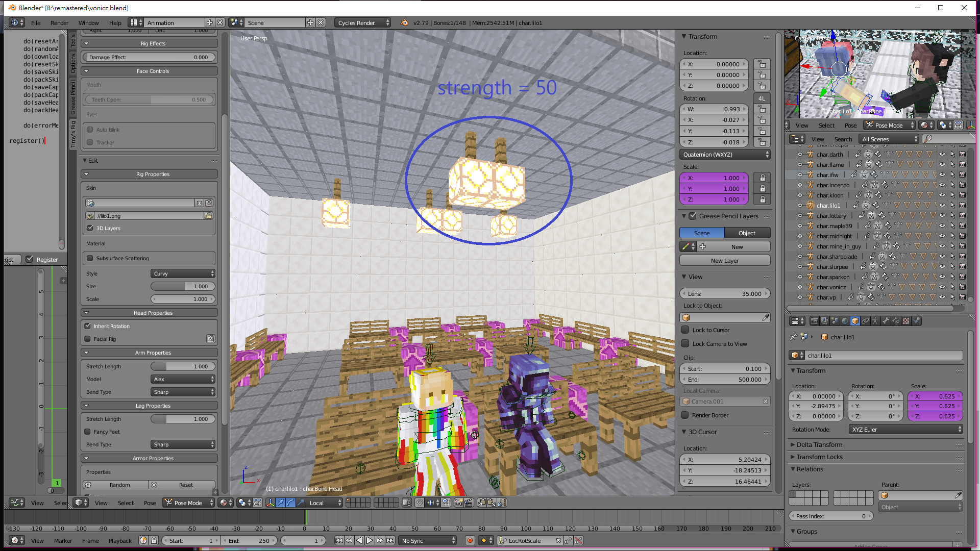The height and width of the screenshot is (551, 980).
Task: Open the Arm Model dropdown set to Alex
Action: point(183,379)
